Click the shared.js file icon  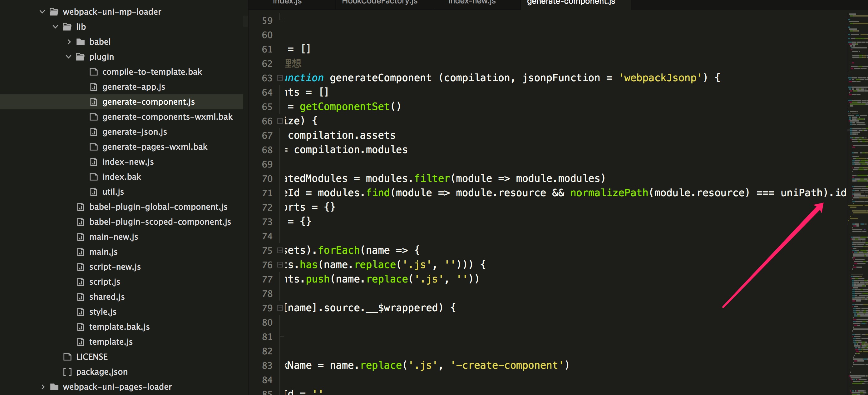point(80,297)
